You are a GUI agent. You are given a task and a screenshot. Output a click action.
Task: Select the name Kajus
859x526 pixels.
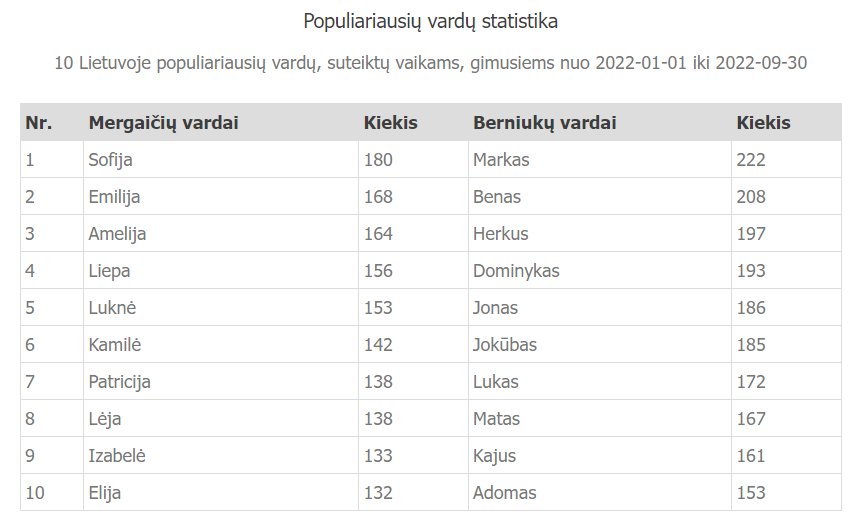494,456
